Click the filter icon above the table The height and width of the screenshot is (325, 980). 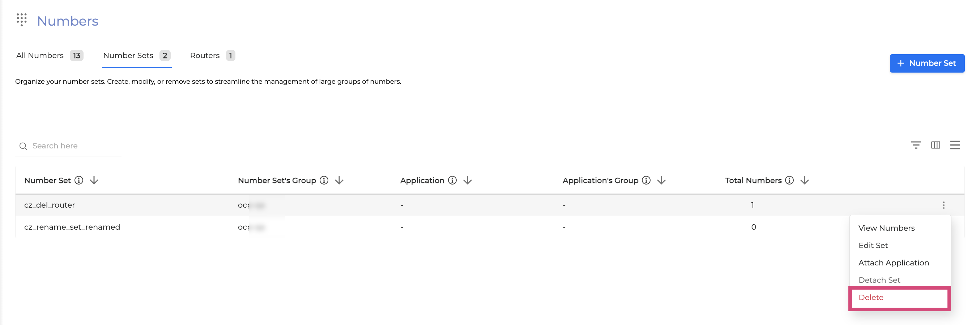point(916,145)
